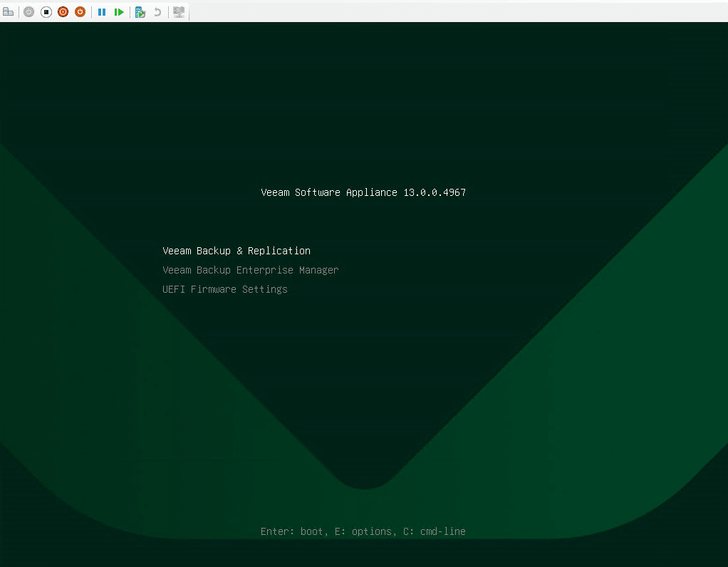Reset the VM with green play icon

click(119, 12)
